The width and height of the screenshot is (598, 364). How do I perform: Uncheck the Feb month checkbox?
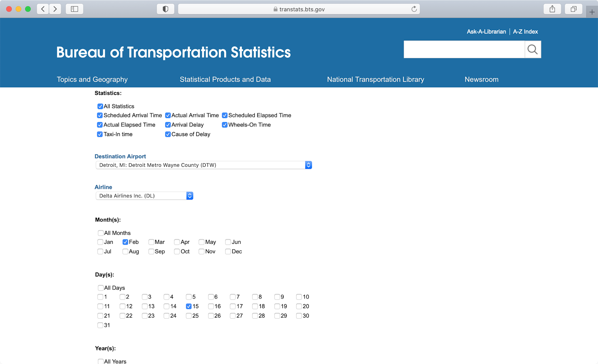125,242
